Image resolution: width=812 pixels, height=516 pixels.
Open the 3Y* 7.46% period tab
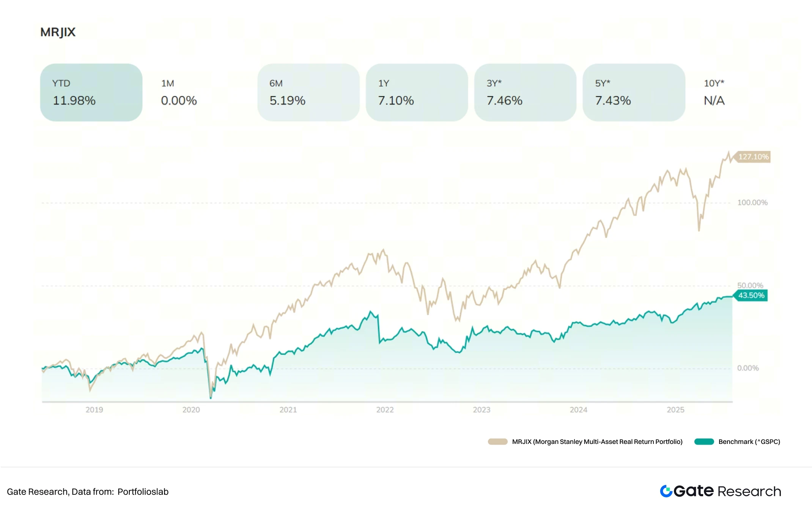[x=525, y=93]
